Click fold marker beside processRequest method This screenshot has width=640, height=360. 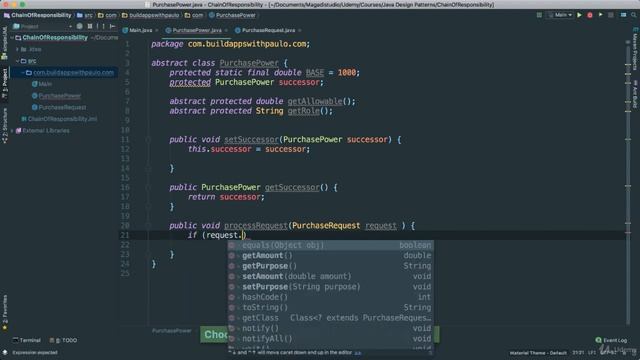click(x=148, y=226)
